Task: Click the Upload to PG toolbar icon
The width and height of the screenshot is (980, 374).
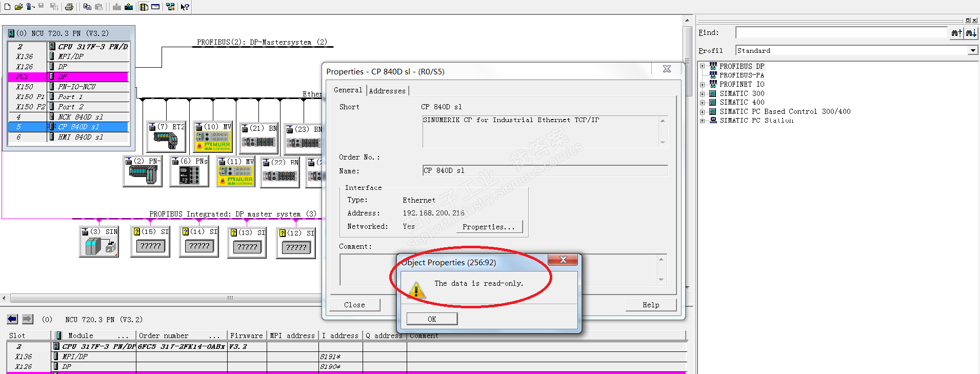Action: [129, 7]
